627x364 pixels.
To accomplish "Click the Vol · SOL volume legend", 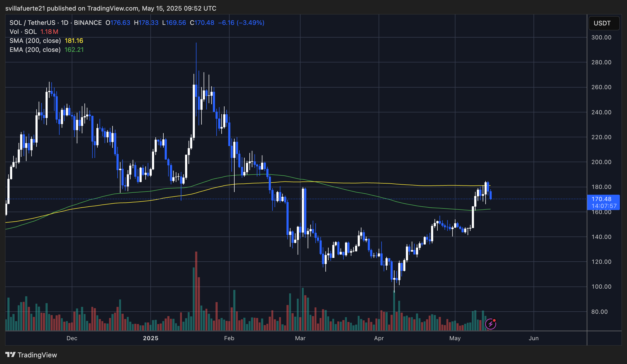I will pyautogui.click(x=23, y=32).
